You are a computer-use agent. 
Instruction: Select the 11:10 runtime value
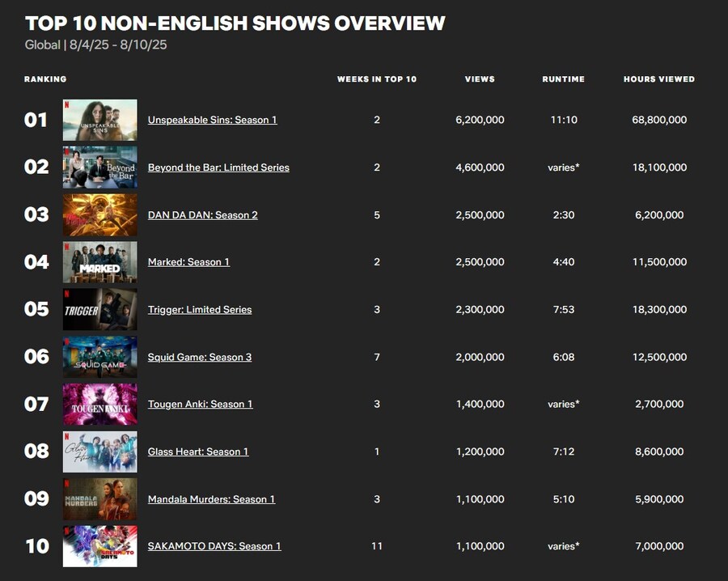[x=564, y=120]
